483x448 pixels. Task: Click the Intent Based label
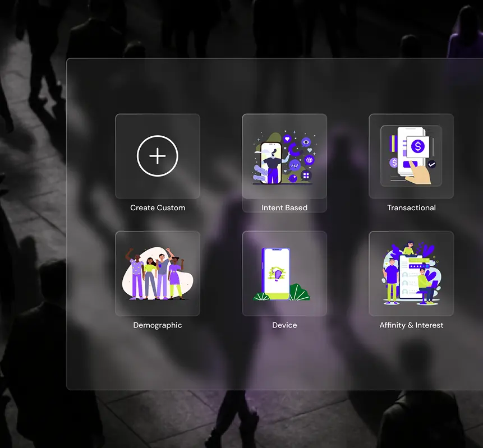284,207
